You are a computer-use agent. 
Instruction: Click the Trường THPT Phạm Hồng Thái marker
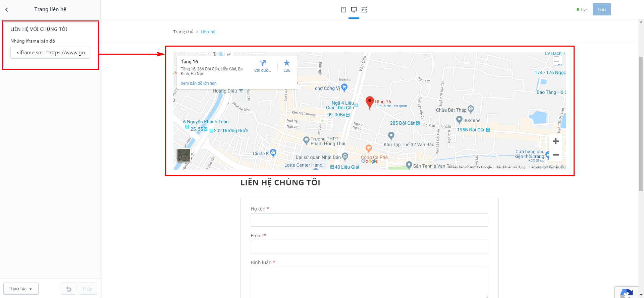click(x=306, y=140)
